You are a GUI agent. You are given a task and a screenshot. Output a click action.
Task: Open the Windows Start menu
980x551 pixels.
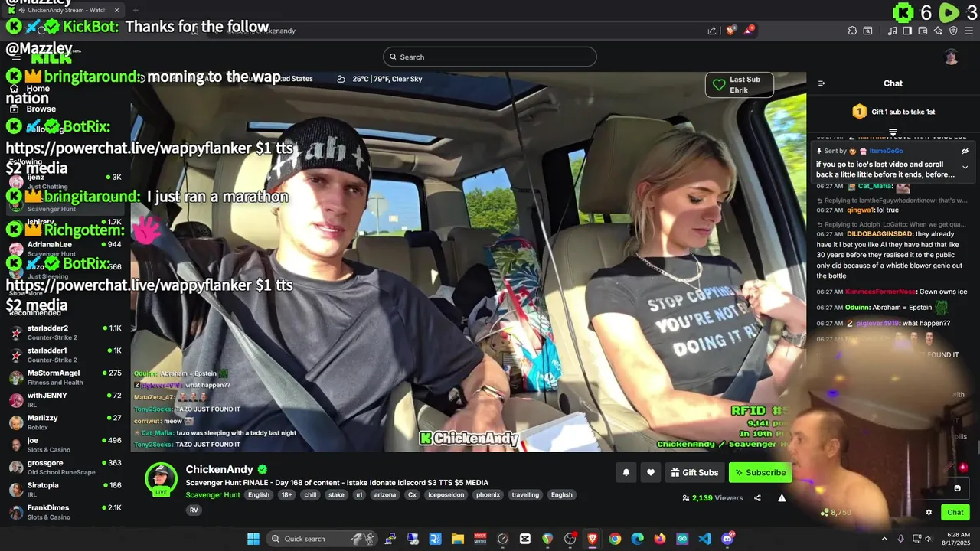253,539
